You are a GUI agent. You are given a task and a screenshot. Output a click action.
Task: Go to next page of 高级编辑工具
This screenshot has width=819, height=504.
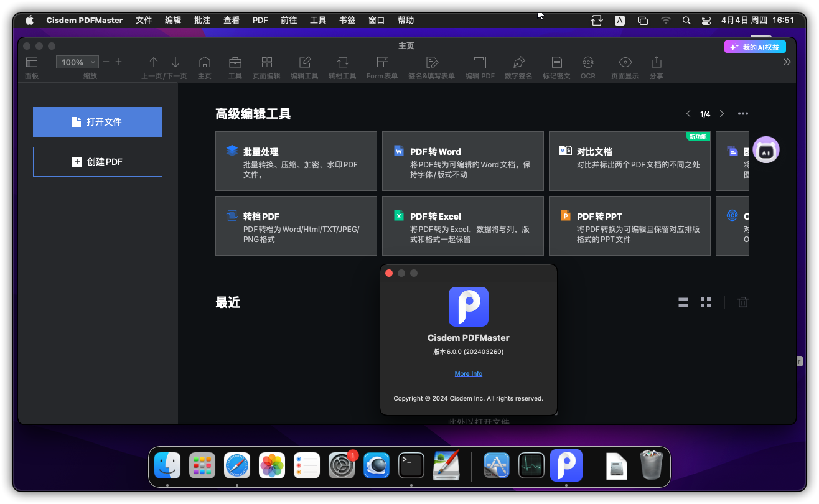click(x=722, y=114)
